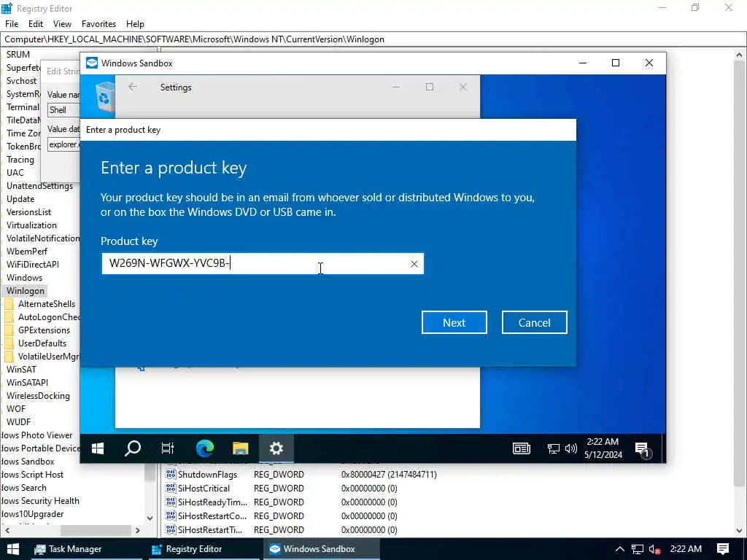Click Cancel in the product key dialog
The image size is (747, 560).
pyautogui.click(x=534, y=322)
